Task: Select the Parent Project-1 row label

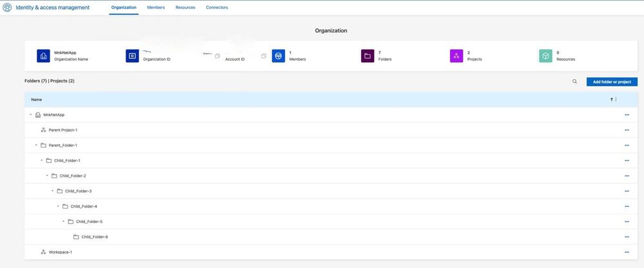Action: pos(63,130)
